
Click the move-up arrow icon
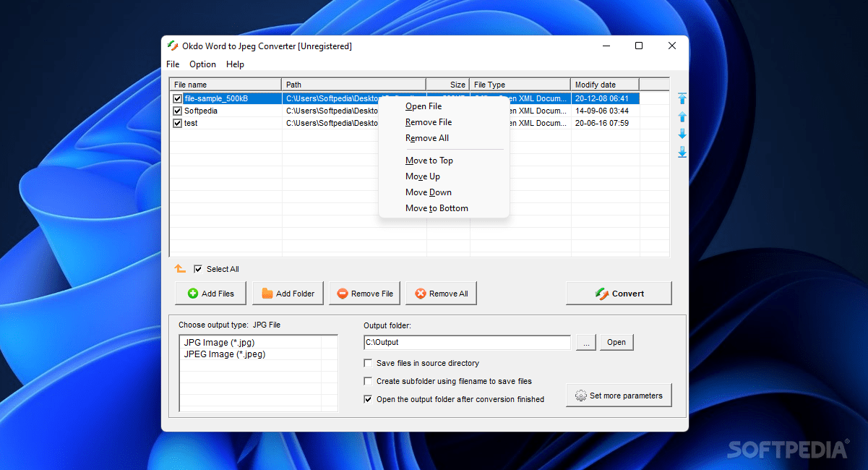pos(682,116)
